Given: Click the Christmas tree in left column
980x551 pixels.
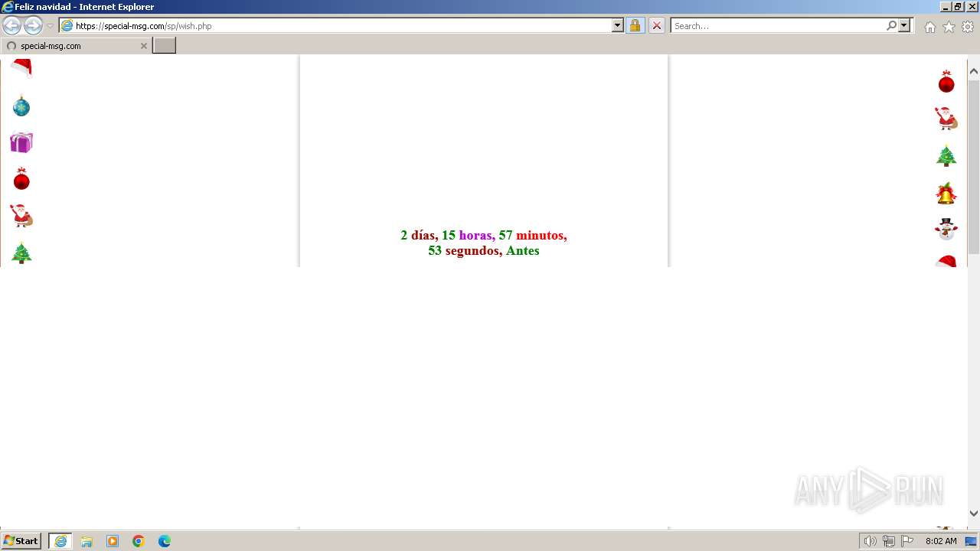Looking at the screenshot, I should click(x=21, y=253).
